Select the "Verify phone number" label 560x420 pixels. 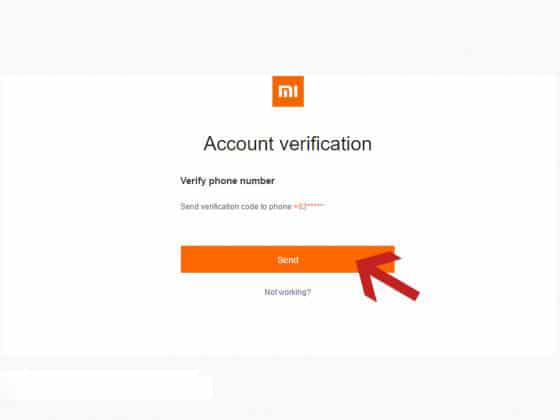228,181
